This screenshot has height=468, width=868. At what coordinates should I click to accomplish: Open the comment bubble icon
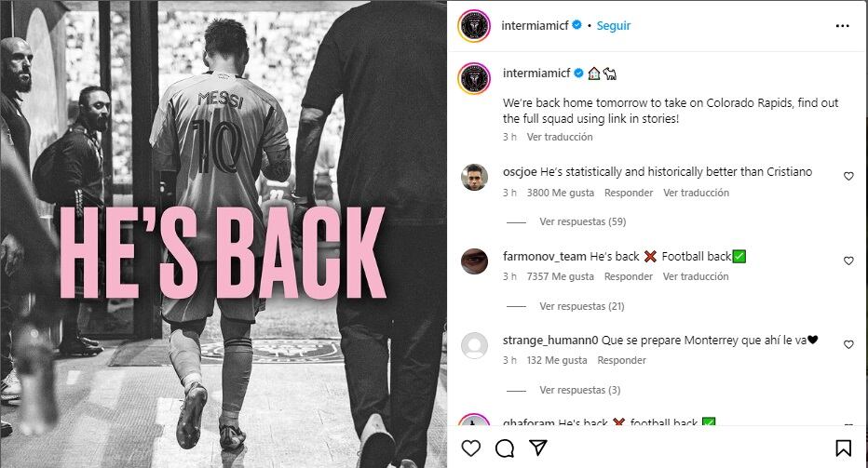[504, 448]
